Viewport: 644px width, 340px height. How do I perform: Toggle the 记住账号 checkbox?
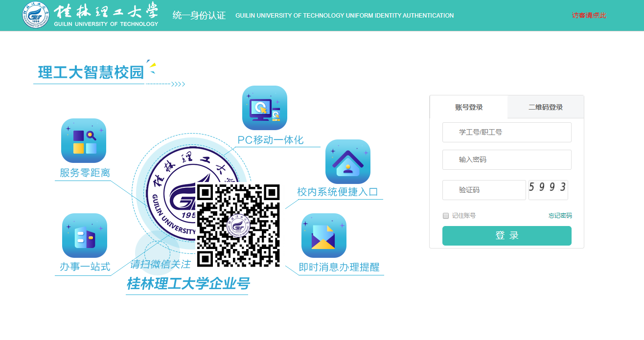point(446,216)
